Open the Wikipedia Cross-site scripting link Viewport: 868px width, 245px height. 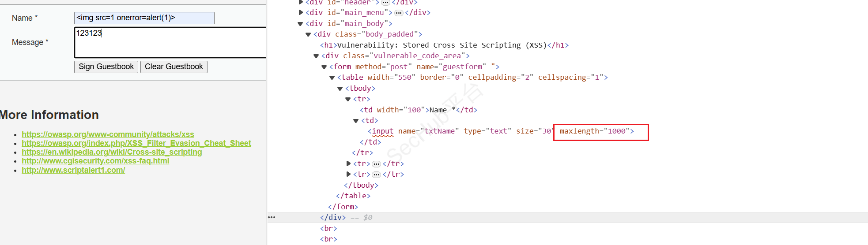click(x=112, y=152)
